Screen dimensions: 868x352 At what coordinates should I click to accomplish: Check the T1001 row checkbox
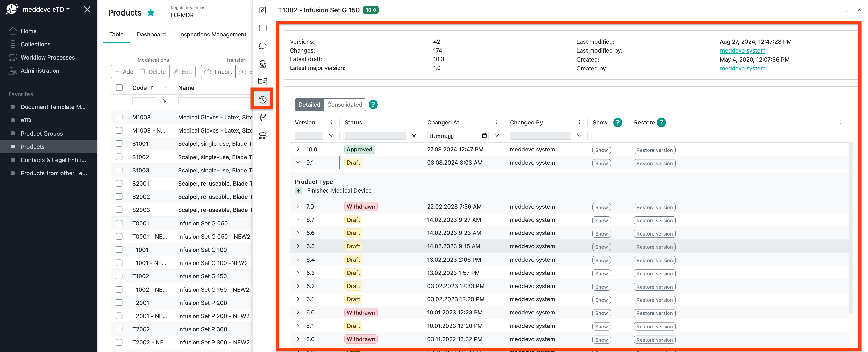(x=119, y=250)
